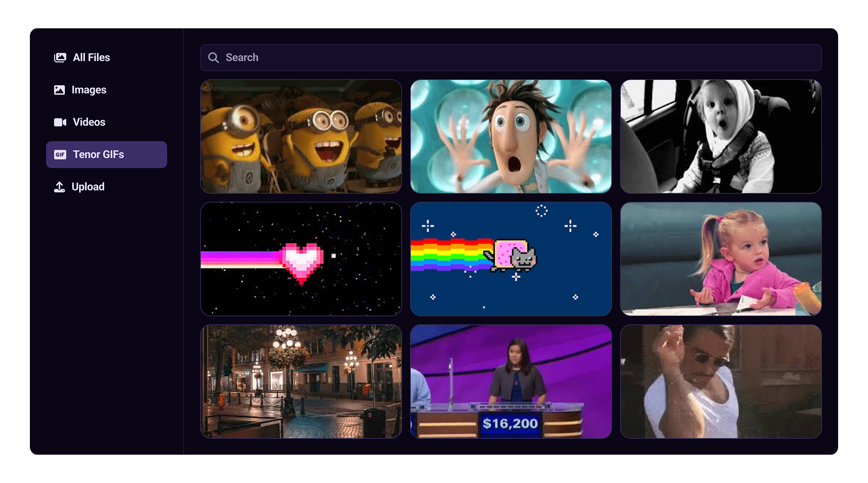Pick the black-and-white surprised baby GIF
The image size is (868, 483).
(721, 136)
